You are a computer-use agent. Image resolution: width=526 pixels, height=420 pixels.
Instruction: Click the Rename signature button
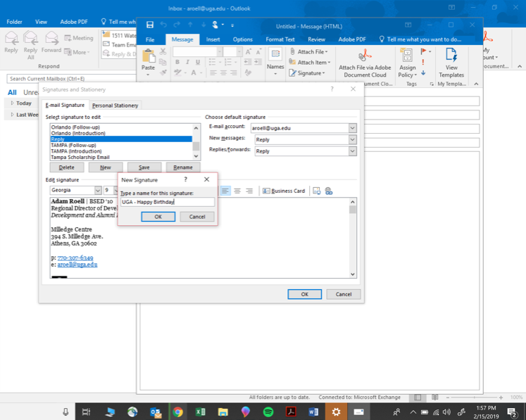[x=183, y=167]
